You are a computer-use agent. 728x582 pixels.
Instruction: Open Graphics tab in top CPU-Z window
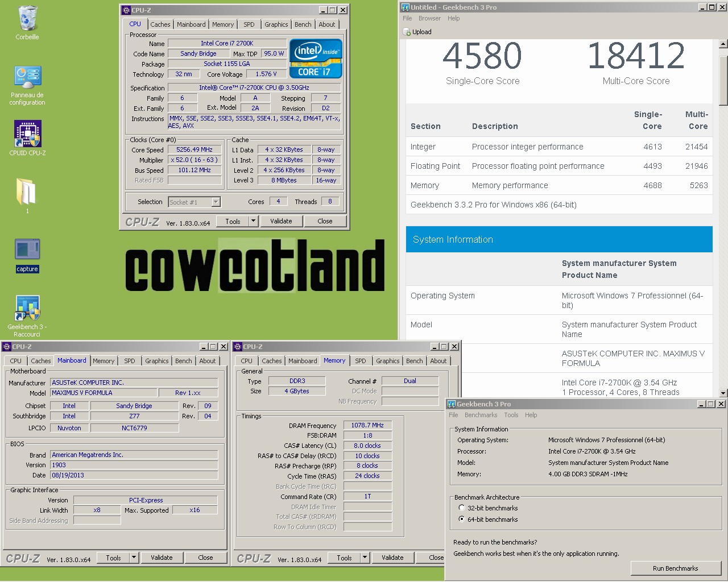point(276,24)
